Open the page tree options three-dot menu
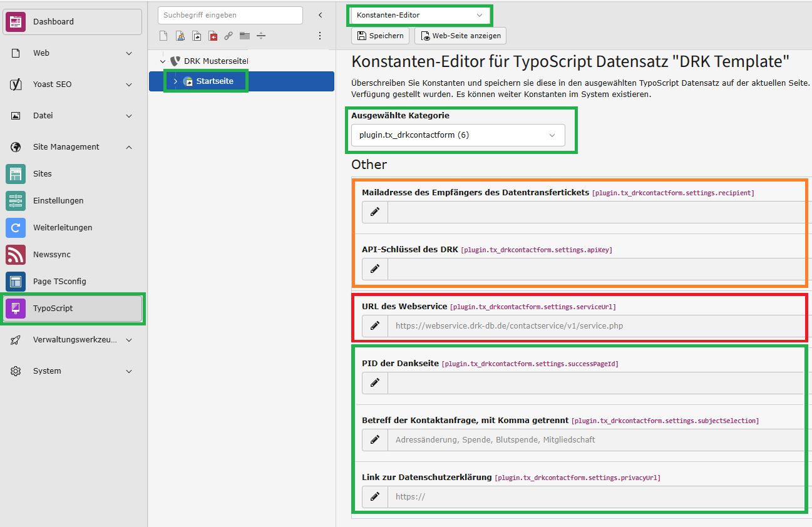812x527 pixels. (x=320, y=36)
